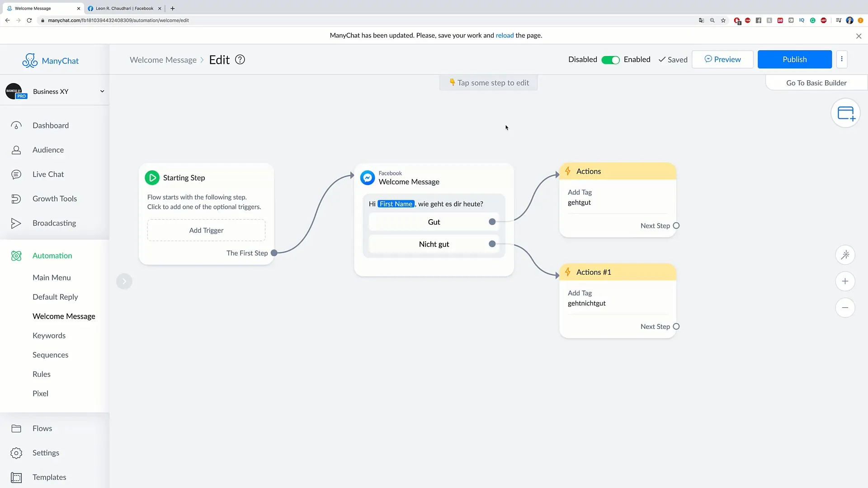This screenshot has width=868, height=488.
Task: Select the Automation sidebar icon
Action: click(16, 255)
